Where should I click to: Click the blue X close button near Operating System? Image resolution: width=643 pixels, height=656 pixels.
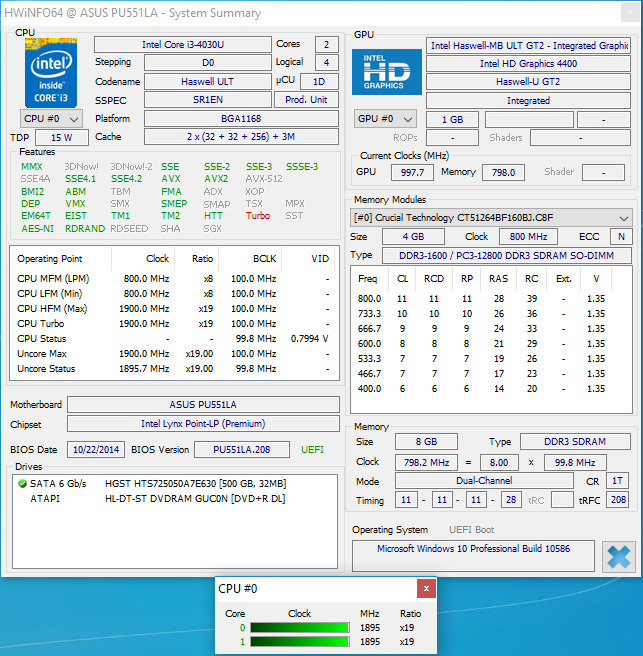coord(618,556)
